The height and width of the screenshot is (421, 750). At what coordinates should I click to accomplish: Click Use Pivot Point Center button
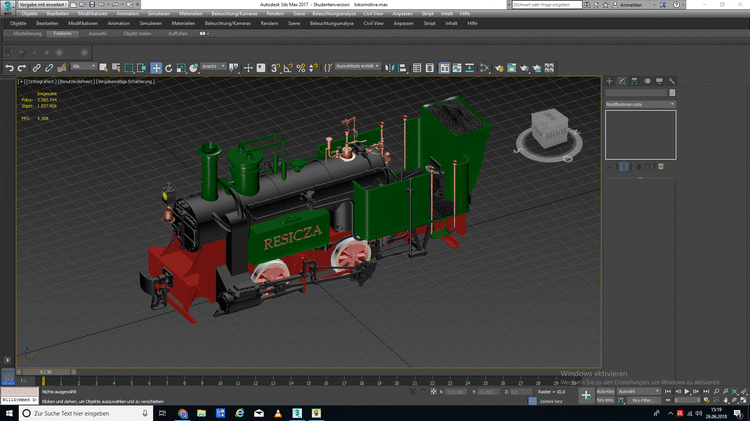[233, 68]
